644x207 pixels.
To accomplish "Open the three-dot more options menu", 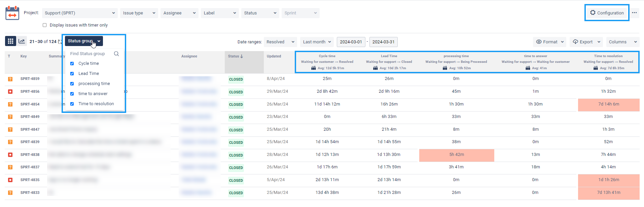I will [x=634, y=13].
